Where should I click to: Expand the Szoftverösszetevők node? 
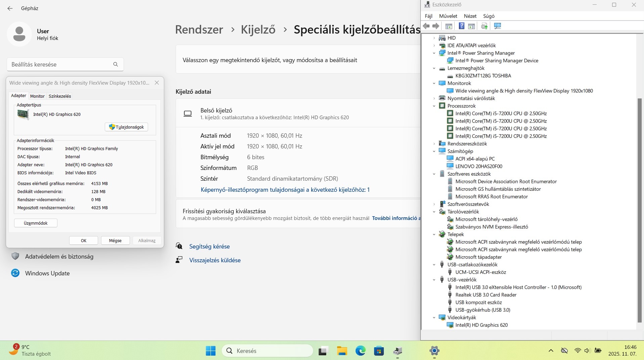click(x=434, y=204)
